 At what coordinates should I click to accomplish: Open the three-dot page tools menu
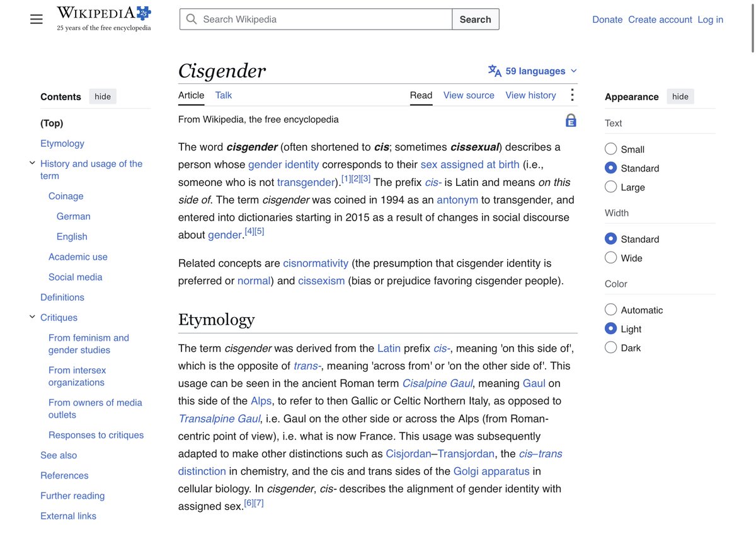[572, 95]
